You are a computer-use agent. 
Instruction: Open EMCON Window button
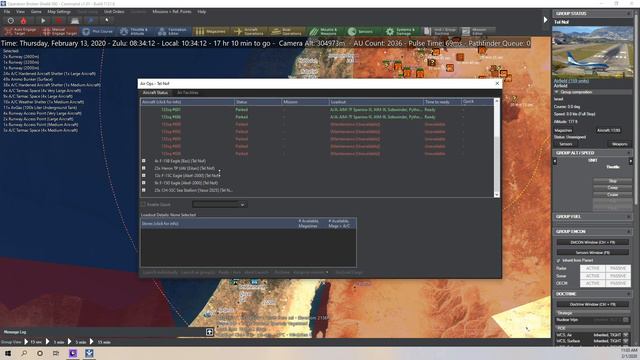pyautogui.click(x=593, y=242)
